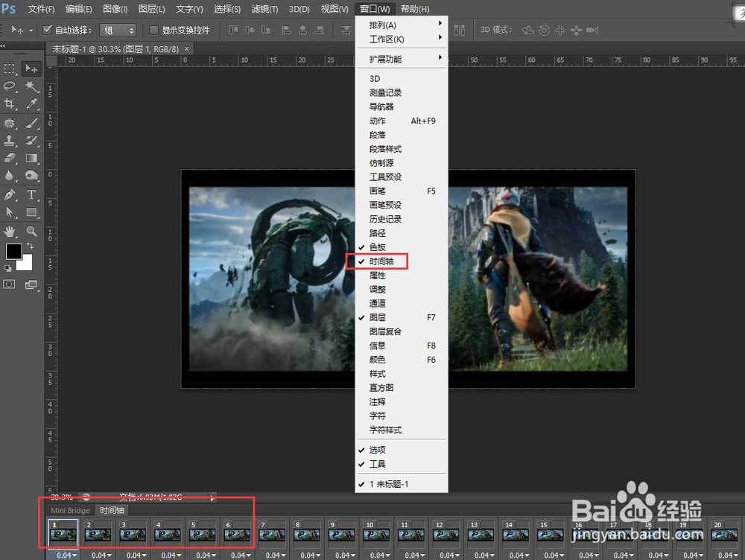Image resolution: width=745 pixels, height=560 pixels.
Task: Open the 帮助(H) menu
Action: (415, 9)
